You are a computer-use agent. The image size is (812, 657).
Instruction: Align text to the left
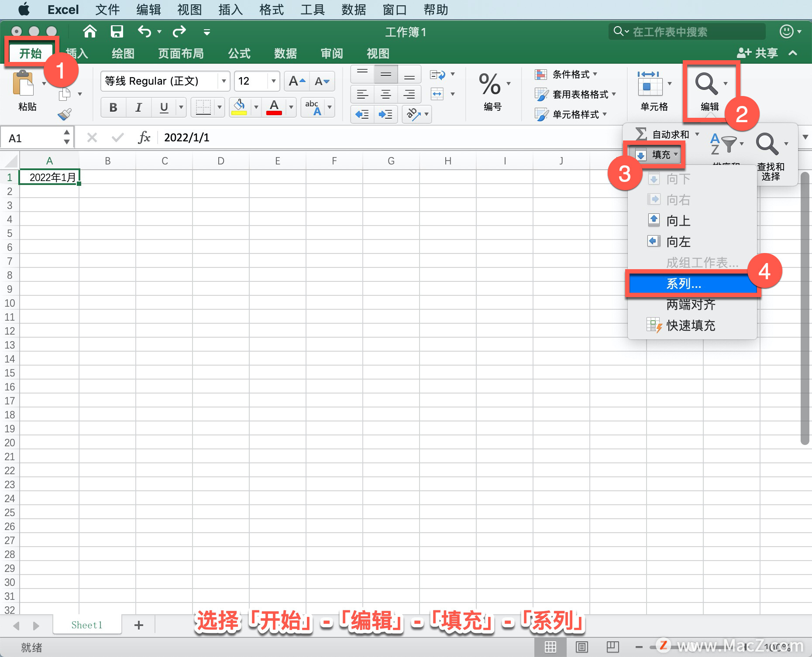[x=362, y=94]
